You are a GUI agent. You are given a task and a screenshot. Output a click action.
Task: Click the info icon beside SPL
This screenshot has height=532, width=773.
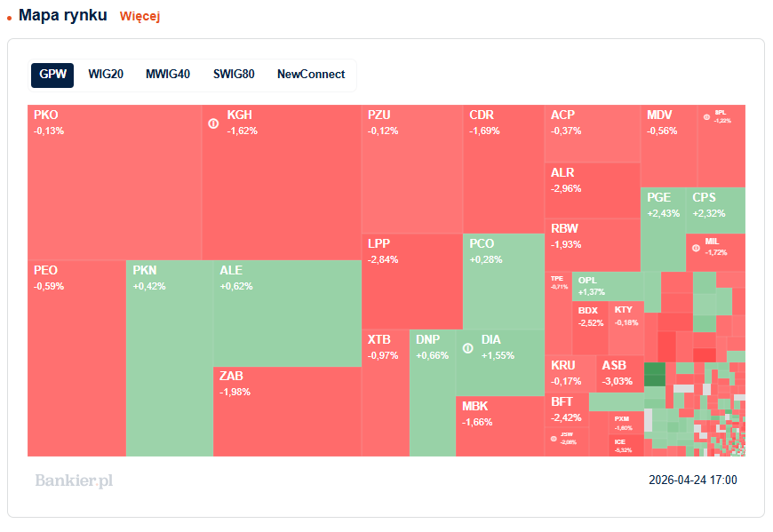coord(706,116)
